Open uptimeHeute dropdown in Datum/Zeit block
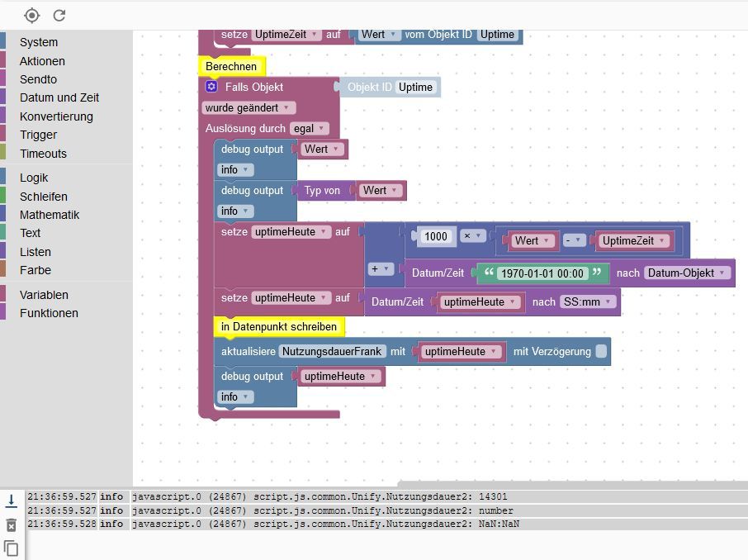 480,301
